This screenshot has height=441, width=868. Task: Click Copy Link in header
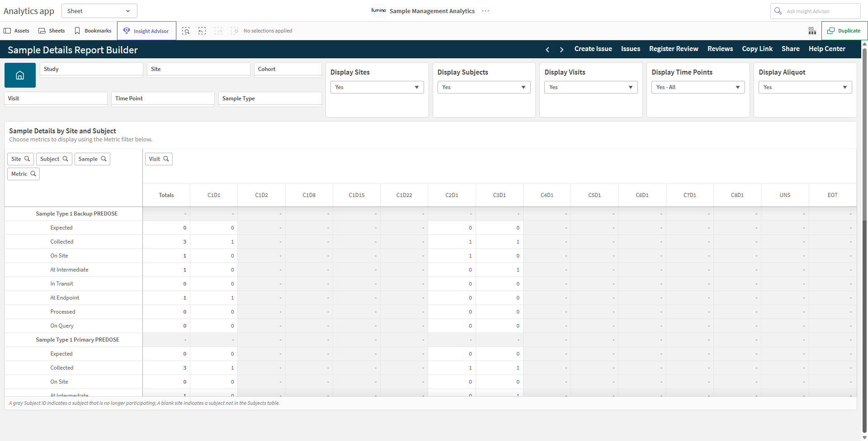(757, 49)
